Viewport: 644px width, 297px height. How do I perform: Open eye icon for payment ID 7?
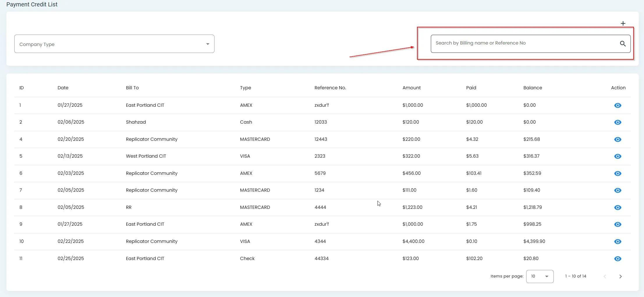point(618,190)
